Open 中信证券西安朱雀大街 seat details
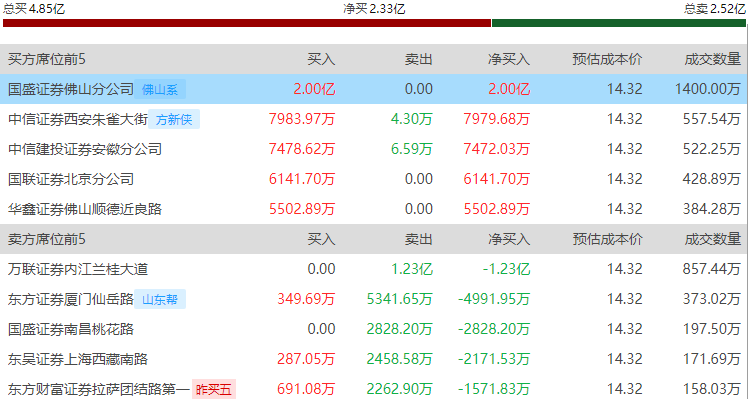This screenshot has height=399, width=748. point(78,119)
